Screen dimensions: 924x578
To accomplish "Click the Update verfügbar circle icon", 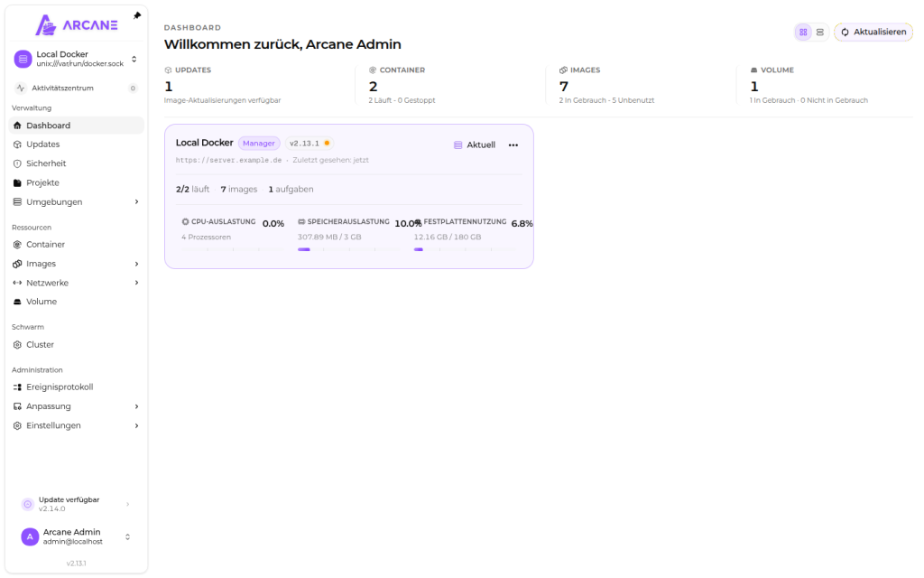I will (28, 504).
